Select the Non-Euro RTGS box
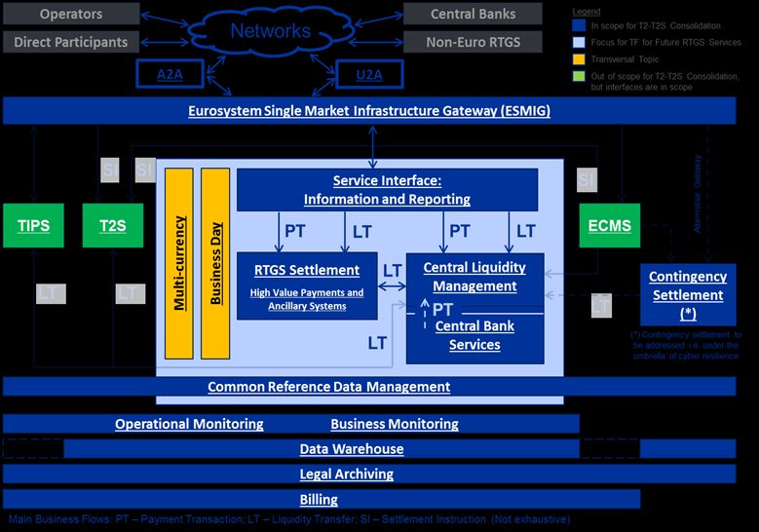759x532 pixels. (473, 42)
